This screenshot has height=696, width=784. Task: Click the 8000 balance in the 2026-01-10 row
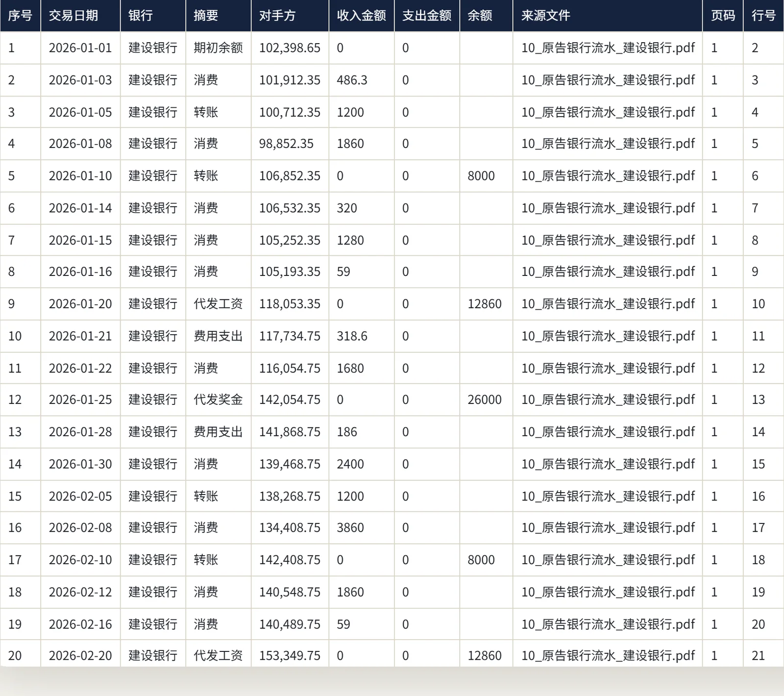pos(481,176)
